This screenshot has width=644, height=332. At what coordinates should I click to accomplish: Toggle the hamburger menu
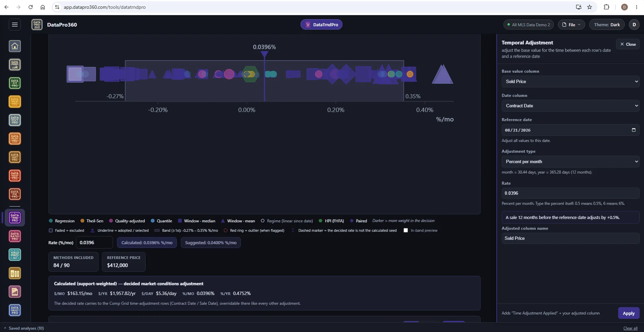(14, 25)
